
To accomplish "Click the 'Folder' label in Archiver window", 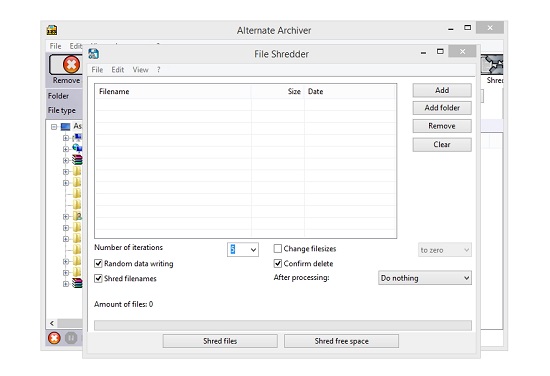I will [58, 96].
